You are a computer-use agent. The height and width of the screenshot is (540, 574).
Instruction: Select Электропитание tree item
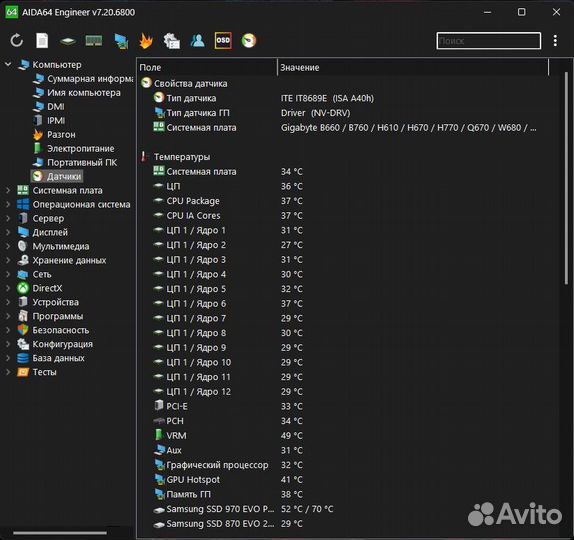coord(74,148)
